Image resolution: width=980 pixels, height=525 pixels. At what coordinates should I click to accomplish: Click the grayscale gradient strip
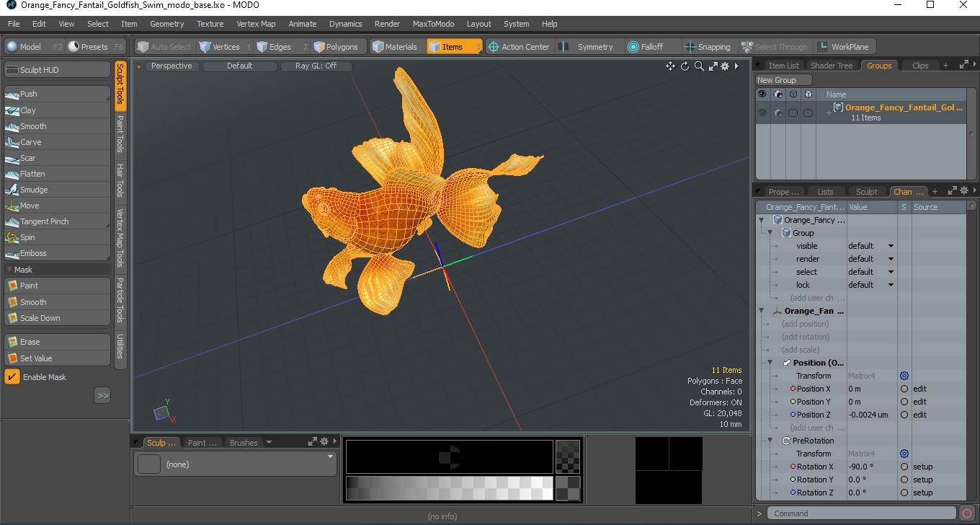coord(449,488)
